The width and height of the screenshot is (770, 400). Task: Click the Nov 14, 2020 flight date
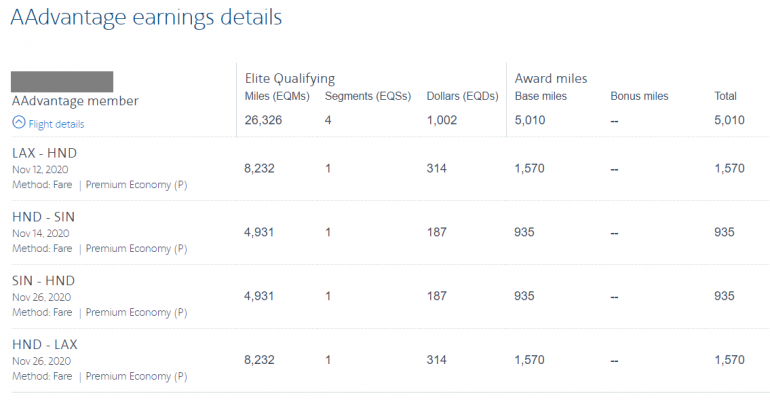tap(40, 233)
